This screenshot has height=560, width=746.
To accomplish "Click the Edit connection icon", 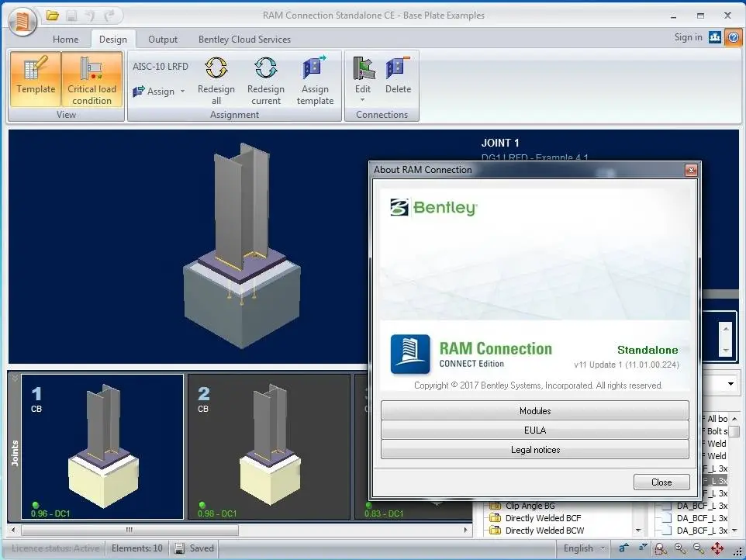I will pos(363,69).
